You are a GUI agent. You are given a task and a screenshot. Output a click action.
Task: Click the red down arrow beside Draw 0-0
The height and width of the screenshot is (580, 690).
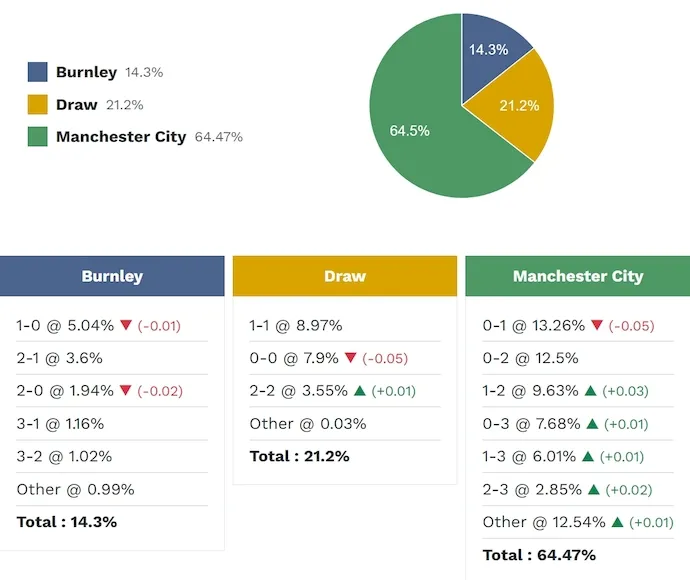click(350, 358)
